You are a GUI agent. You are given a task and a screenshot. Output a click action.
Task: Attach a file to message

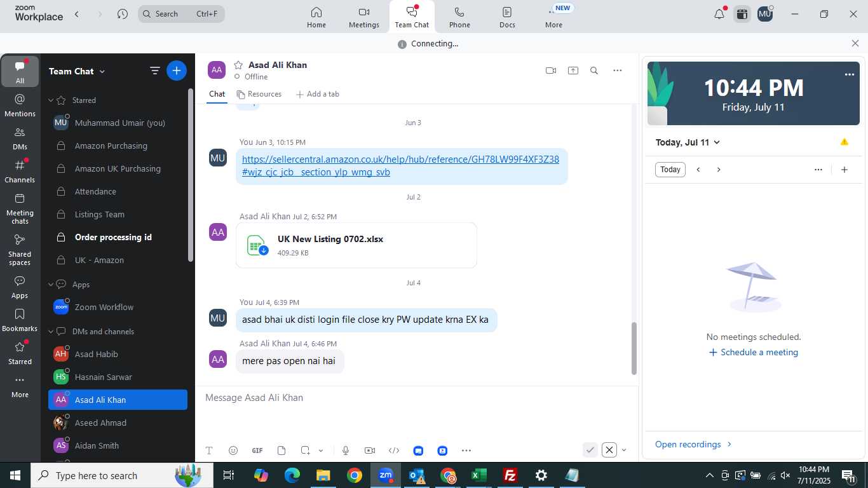[281, 451]
